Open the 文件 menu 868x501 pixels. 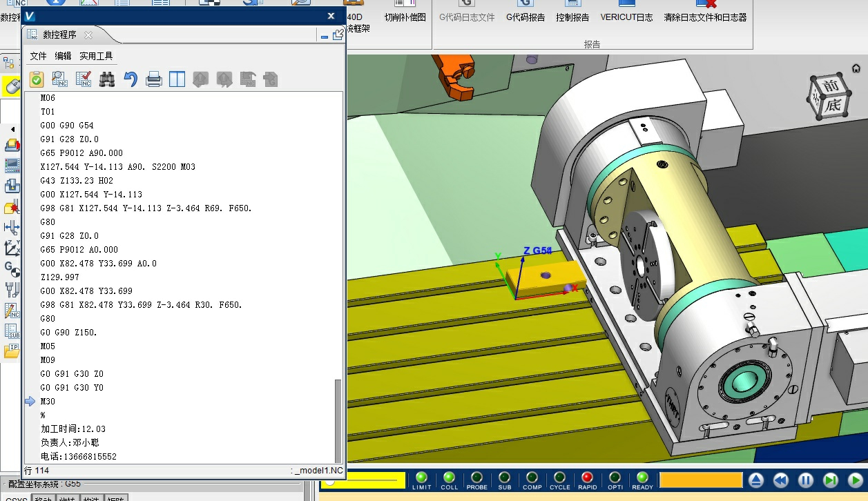pyautogui.click(x=38, y=56)
